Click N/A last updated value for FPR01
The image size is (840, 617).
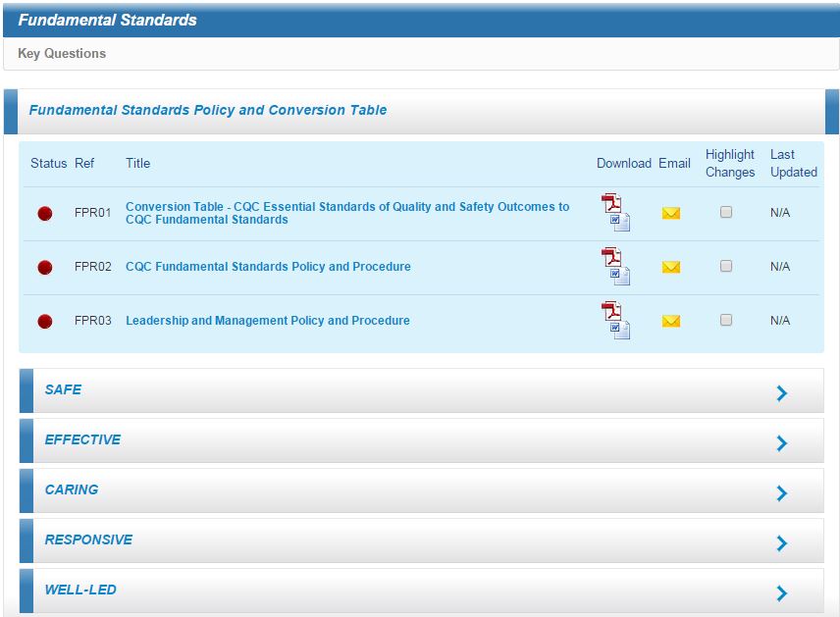point(780,213)
